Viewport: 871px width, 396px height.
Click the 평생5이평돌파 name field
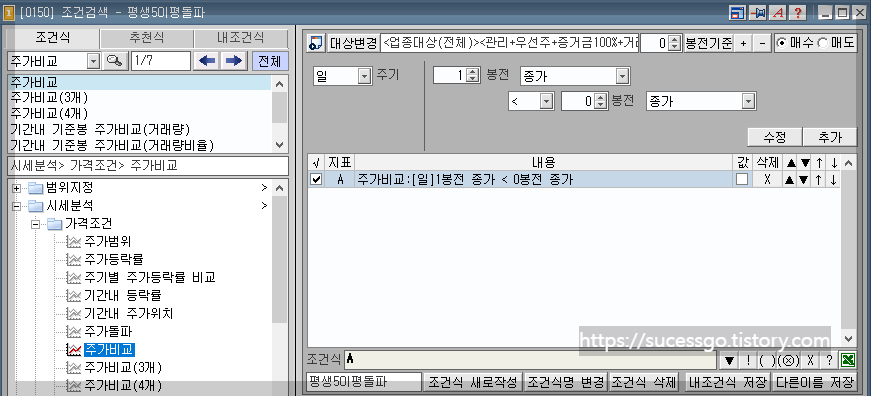coord(364,382)
